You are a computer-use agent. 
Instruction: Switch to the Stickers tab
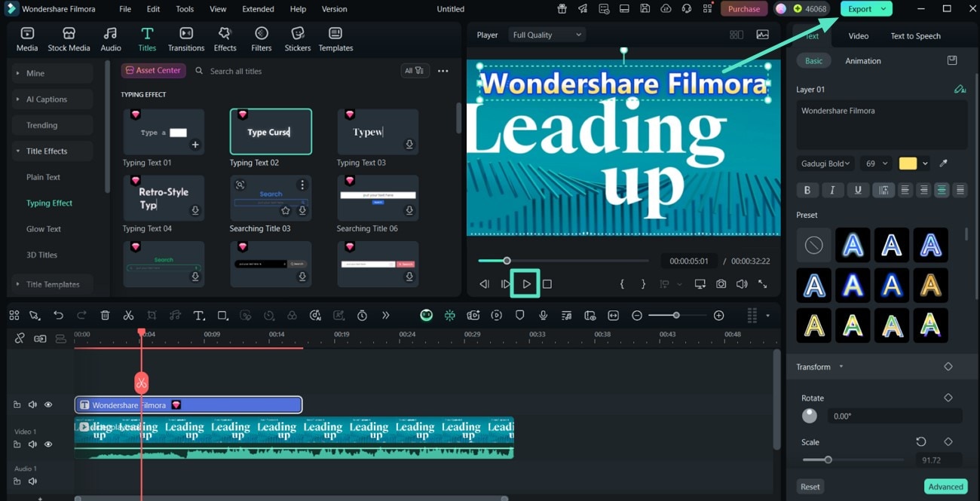coord(298,39)
